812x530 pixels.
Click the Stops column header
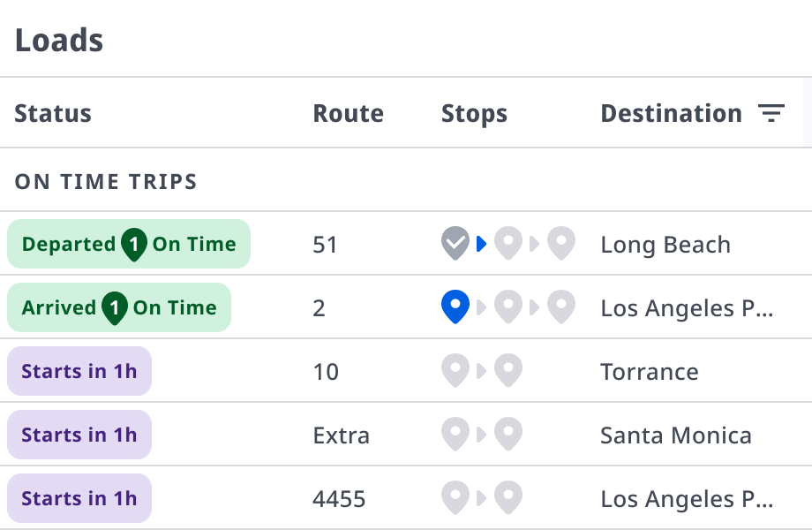tap(474, 114)
